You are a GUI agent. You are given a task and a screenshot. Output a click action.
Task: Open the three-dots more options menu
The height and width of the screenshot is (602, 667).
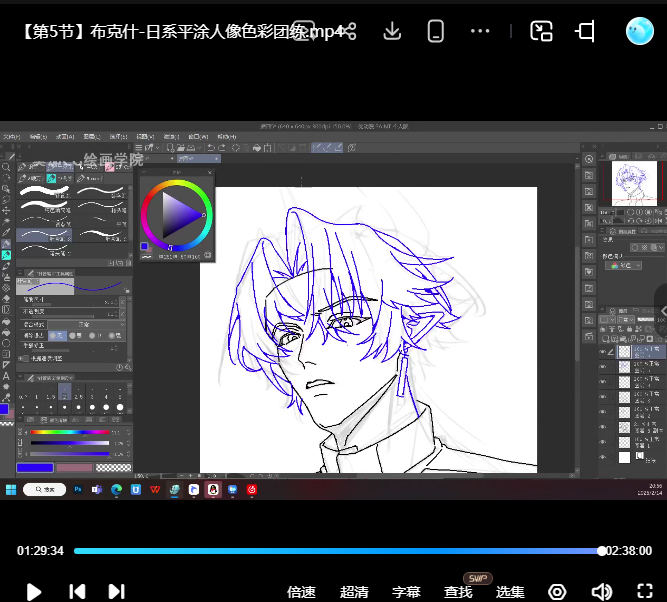pyautogui.click(x=480, y=31)
